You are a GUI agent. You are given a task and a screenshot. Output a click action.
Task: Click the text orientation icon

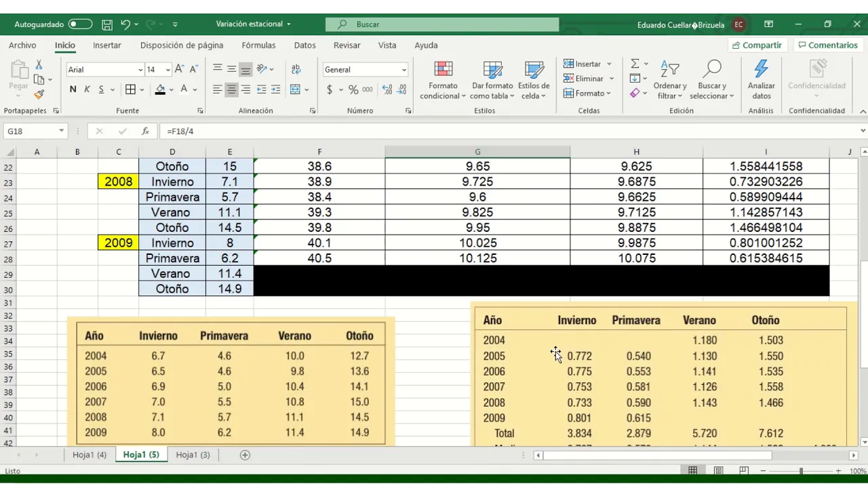262,69
